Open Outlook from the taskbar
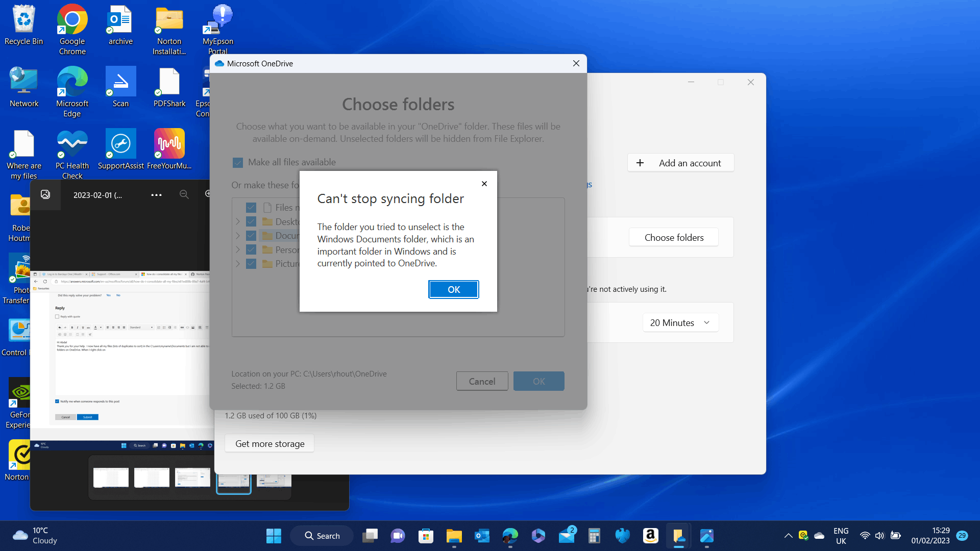The width and height of the screenshot is (980, 551). 482,536
